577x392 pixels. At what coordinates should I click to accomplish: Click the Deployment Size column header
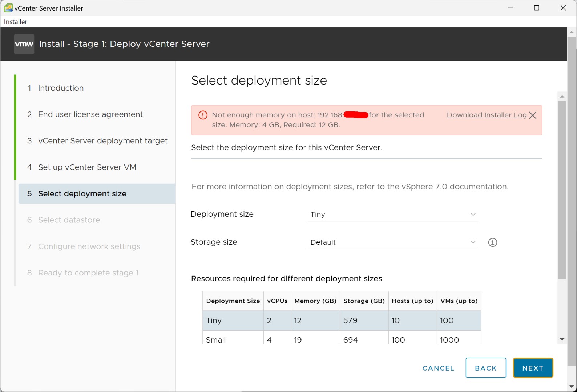[x=233, y=301]
